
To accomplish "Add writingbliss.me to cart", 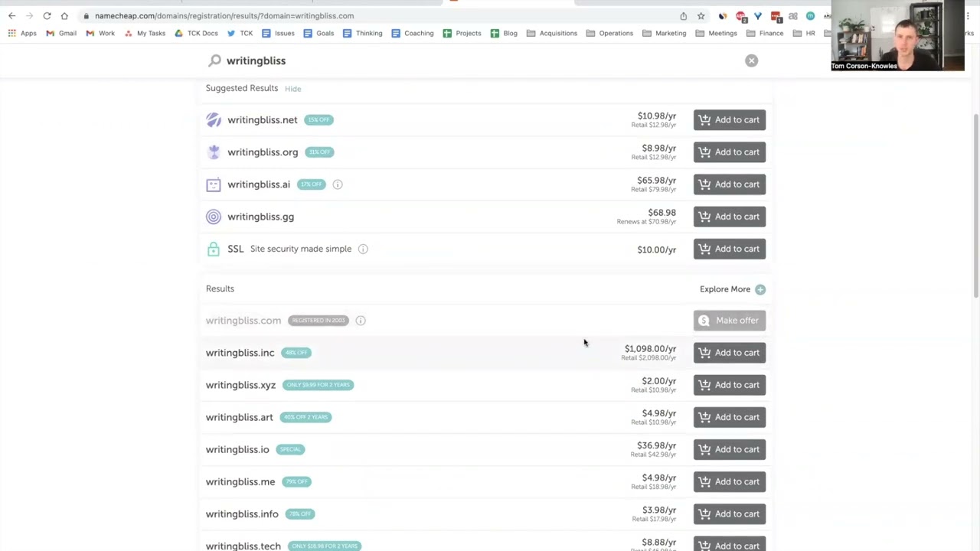I will click(x=729, y=481).
